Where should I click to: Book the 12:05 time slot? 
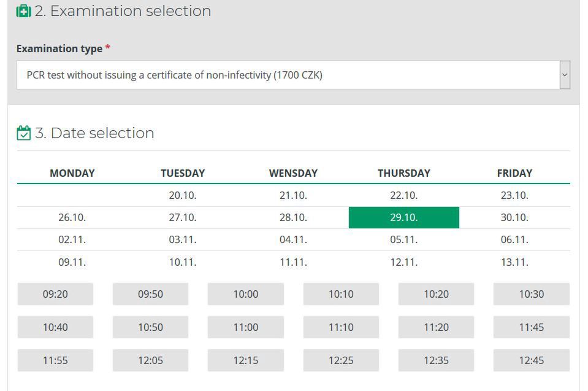tap(150, 360)
